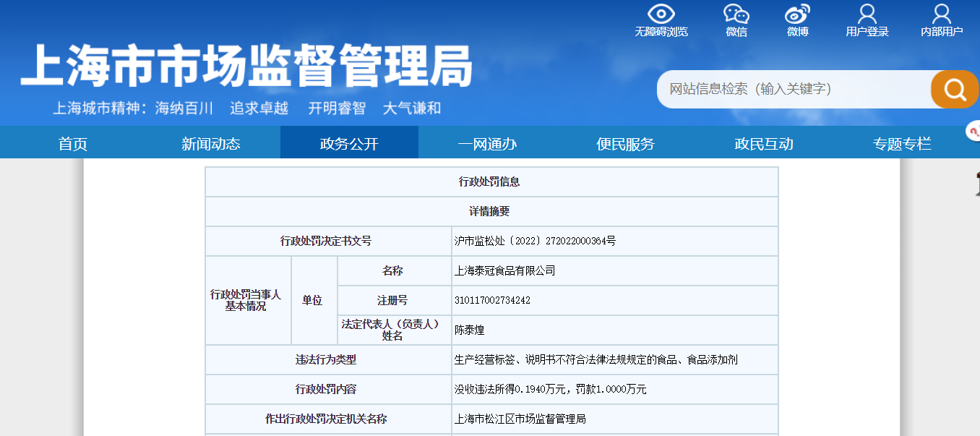Click legal representative name 陈泰煌

point(469,330)
